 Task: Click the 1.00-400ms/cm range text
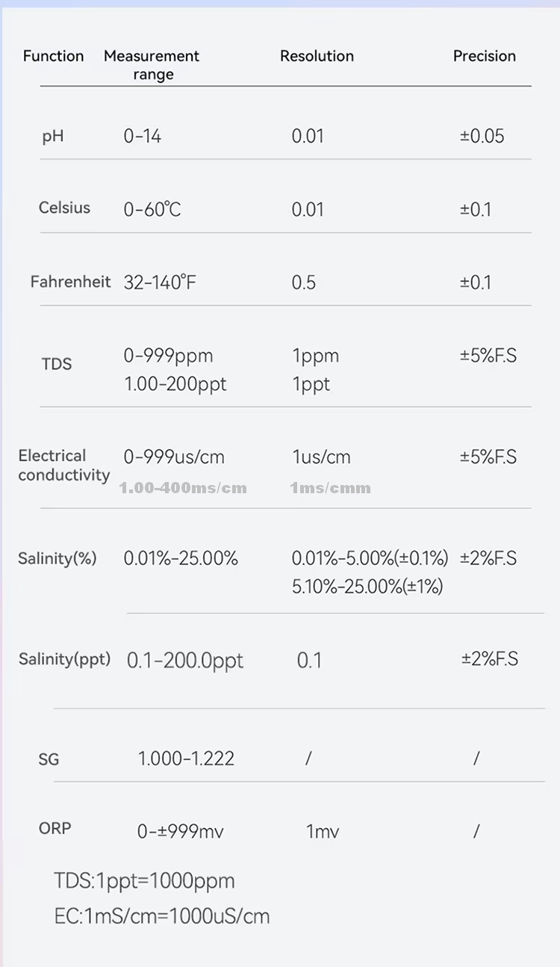point(183,488)
